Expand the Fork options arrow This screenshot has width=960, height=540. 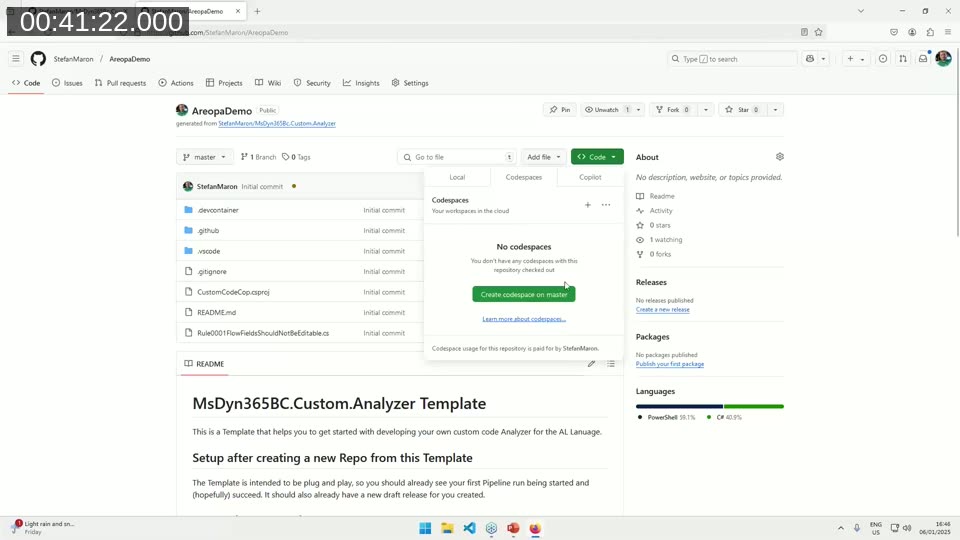pos(705,110)
